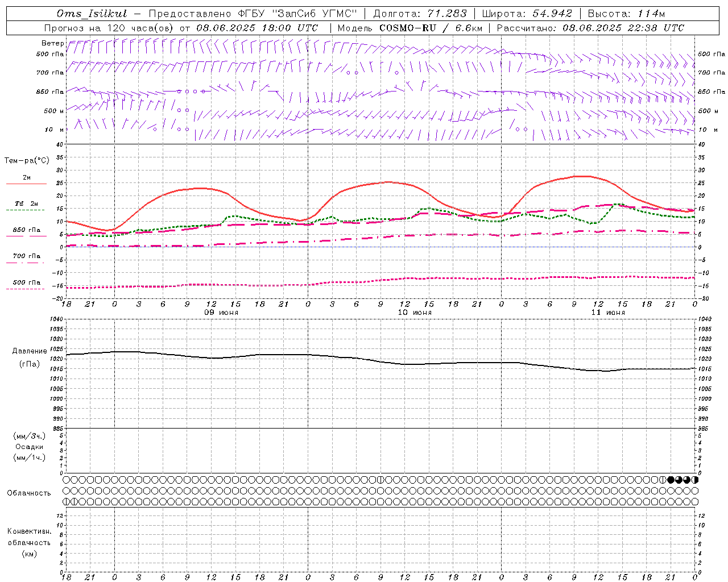This screenshot has height=582, width=728.
Task: Click the (мм/1ч.) precipitation unit label
Action: pos(30,458)
